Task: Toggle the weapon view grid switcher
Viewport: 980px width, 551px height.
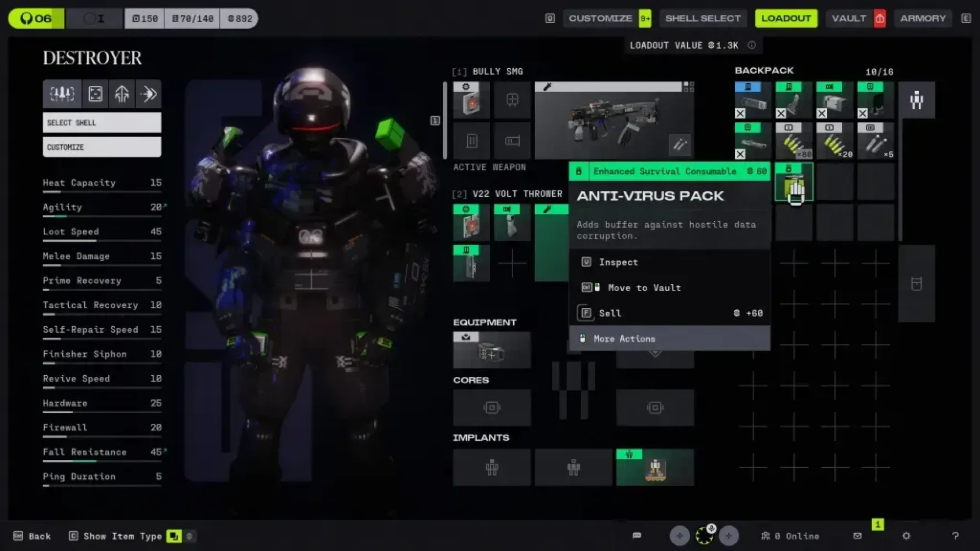Action: click(x=688, y=87)
